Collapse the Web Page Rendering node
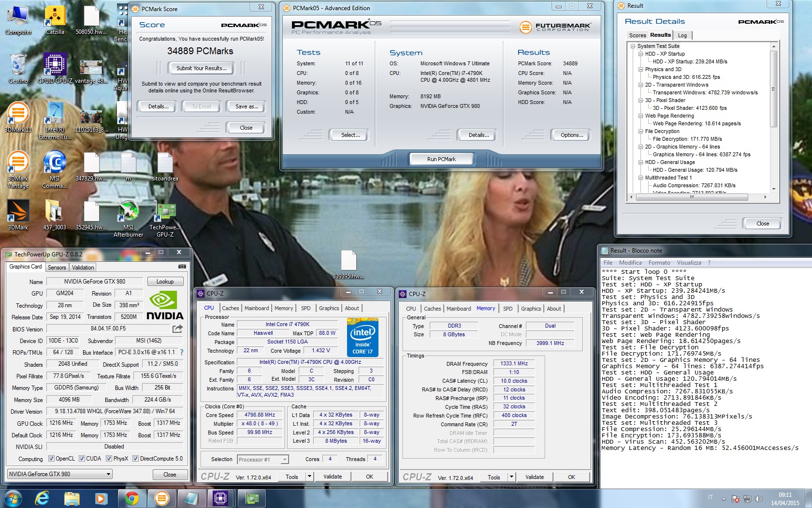Screen dimensions: 812x508 point(640,116)
